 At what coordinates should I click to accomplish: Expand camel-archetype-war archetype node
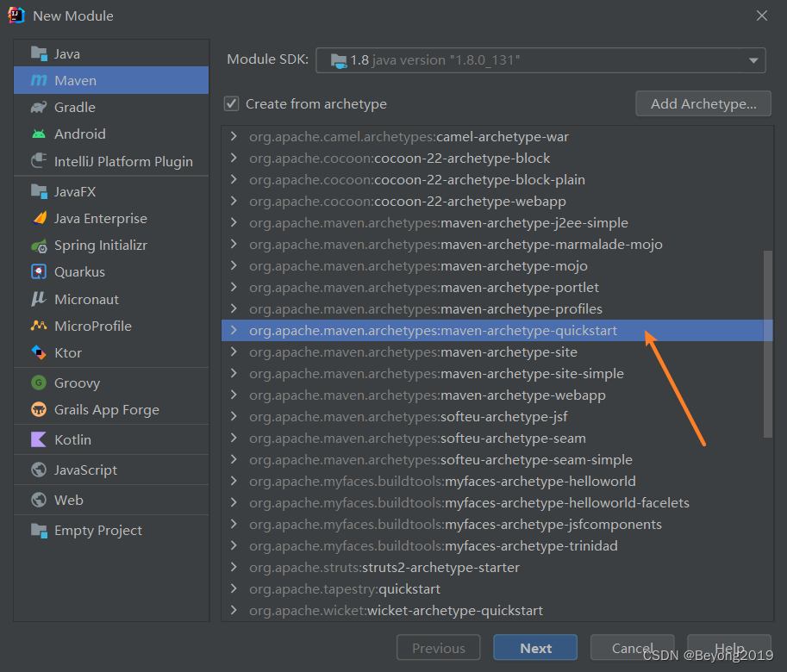point(234,136)
